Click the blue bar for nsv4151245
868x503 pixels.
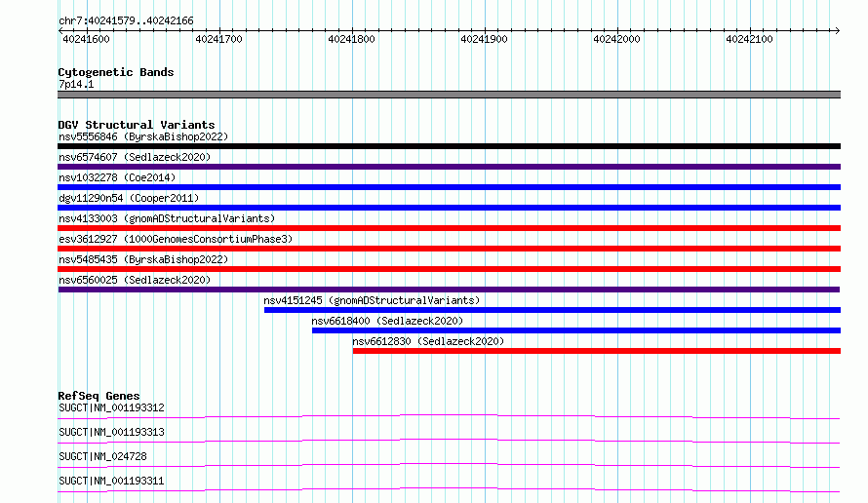pyautogui.click(x=552, y=310)
